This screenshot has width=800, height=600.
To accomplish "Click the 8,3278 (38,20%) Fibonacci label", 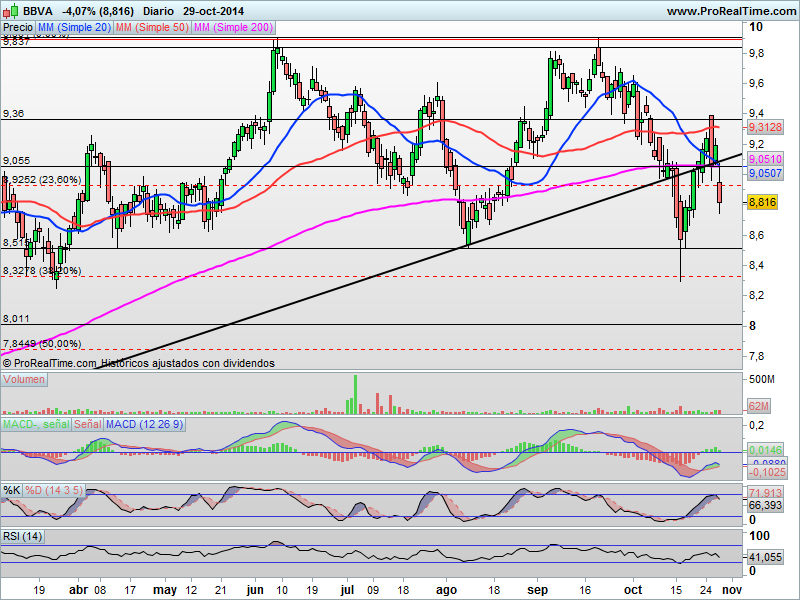I will pyautogui.click(x=41, y=270).
